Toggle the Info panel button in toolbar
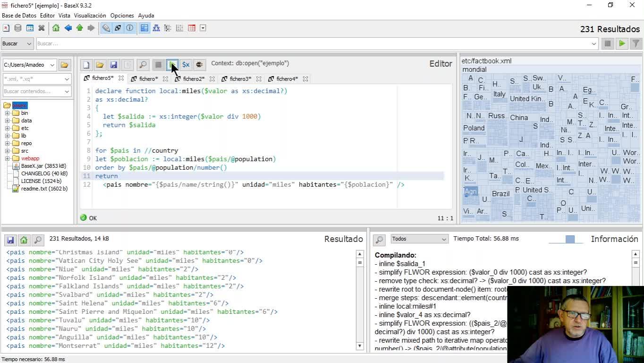The width and height of the screenshot is (644, 363). pos(129,28)
